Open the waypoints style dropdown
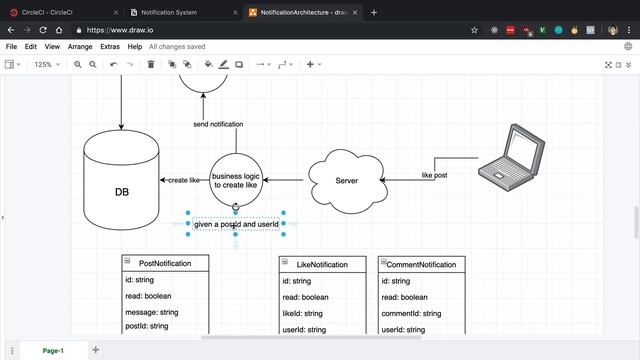 285,64
